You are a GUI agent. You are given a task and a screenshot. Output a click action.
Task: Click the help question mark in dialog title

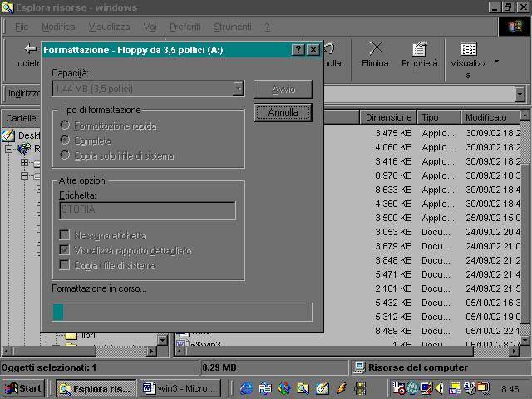point(298,50)
